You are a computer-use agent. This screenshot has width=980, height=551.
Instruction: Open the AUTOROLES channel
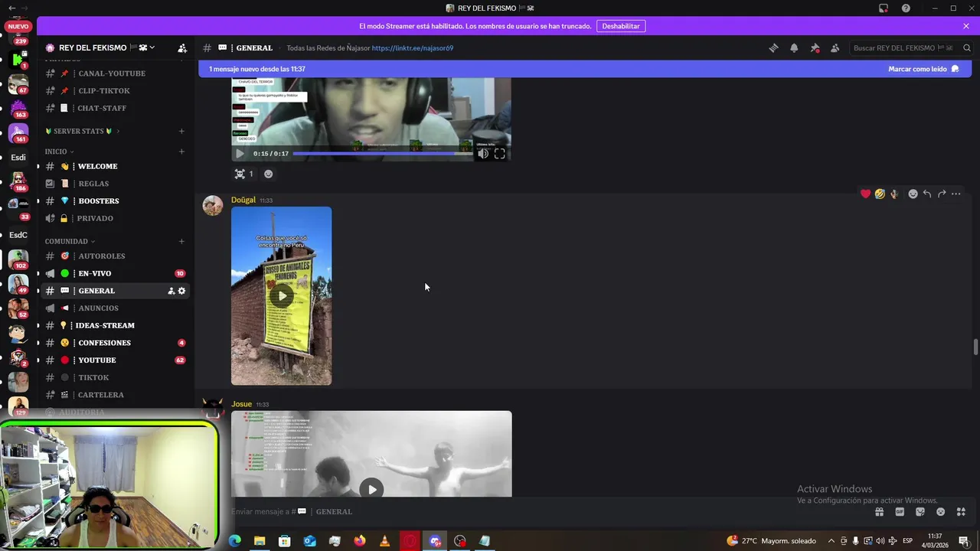[115, 256]
